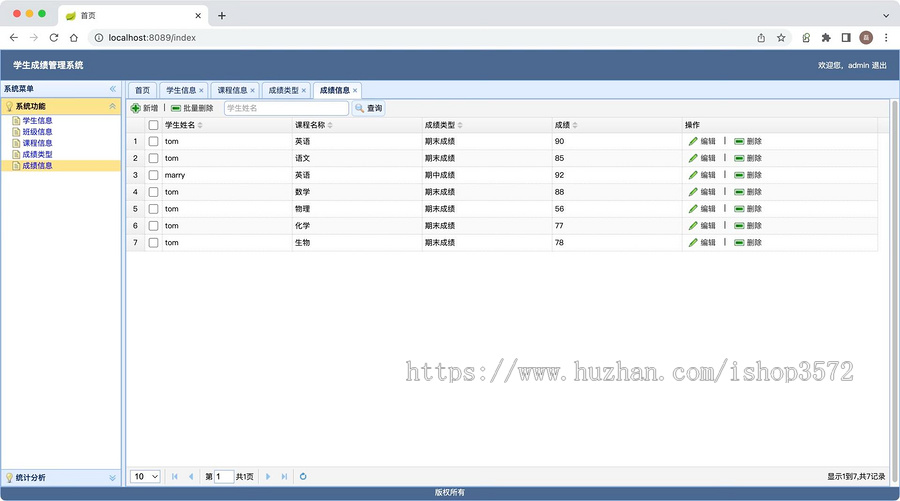Collapse the 系统菜单 sidebar panel
This screenshot has height=501, width=900.
pyautogui.click(x=112, y=89)
